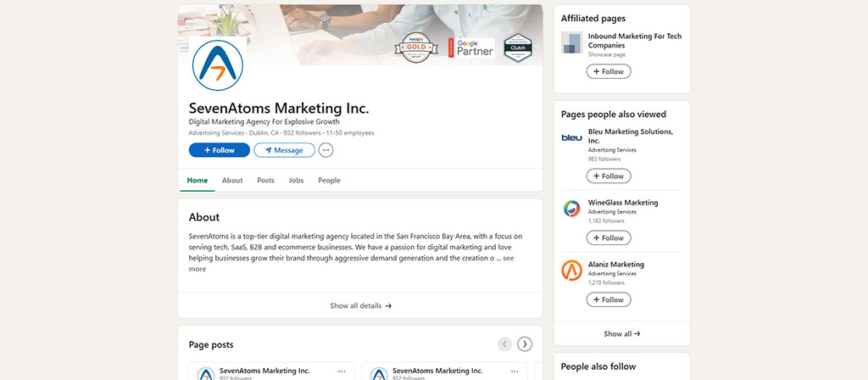The height and width of the screenshot is (380, 868).
Task: Click the '983 followers' text under Bleu
Action: [x=604, y=159]
